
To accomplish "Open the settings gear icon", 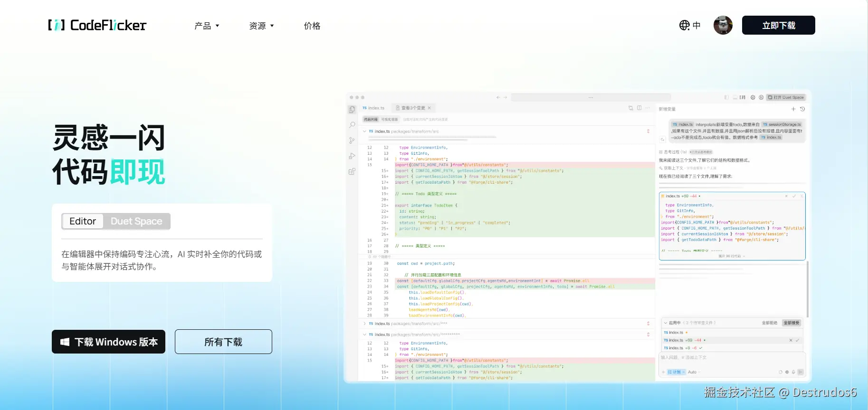I will (753, 97).
